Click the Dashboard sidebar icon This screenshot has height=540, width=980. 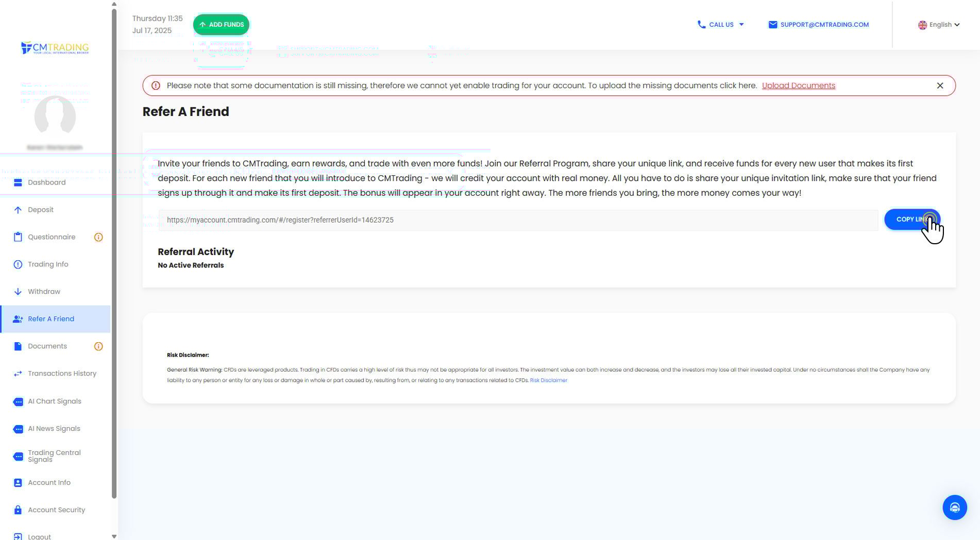pyautogui.click(x=18, y=182)
